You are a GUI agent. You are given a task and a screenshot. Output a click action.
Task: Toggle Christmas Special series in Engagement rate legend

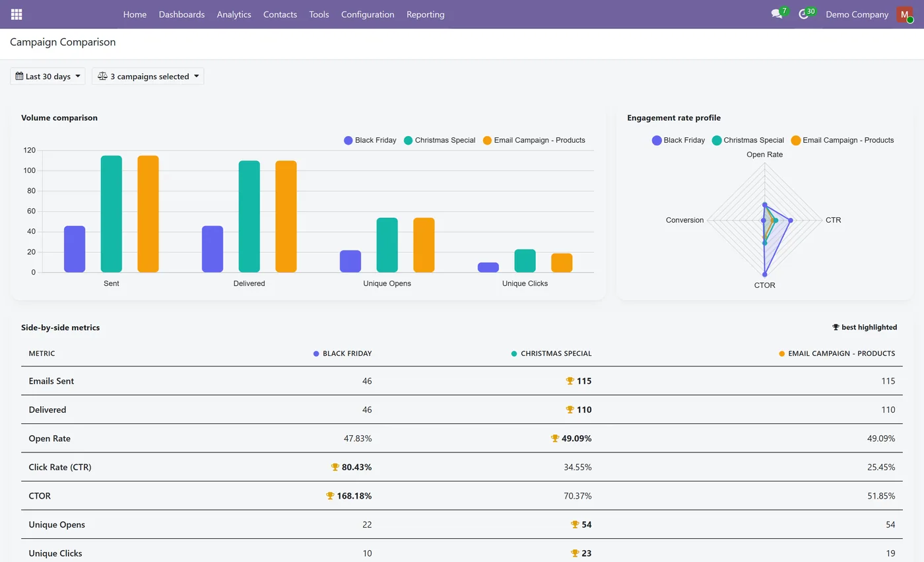(748, 140)
